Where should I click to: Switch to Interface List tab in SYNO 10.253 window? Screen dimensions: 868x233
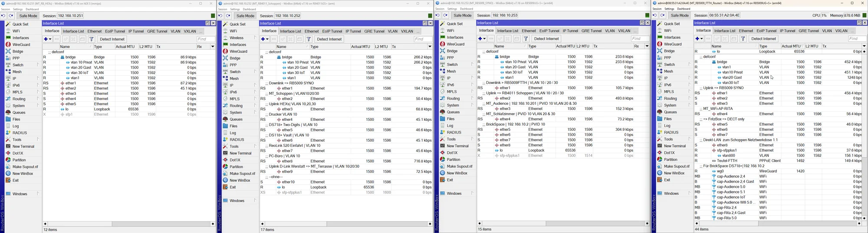tap(507, 31)
